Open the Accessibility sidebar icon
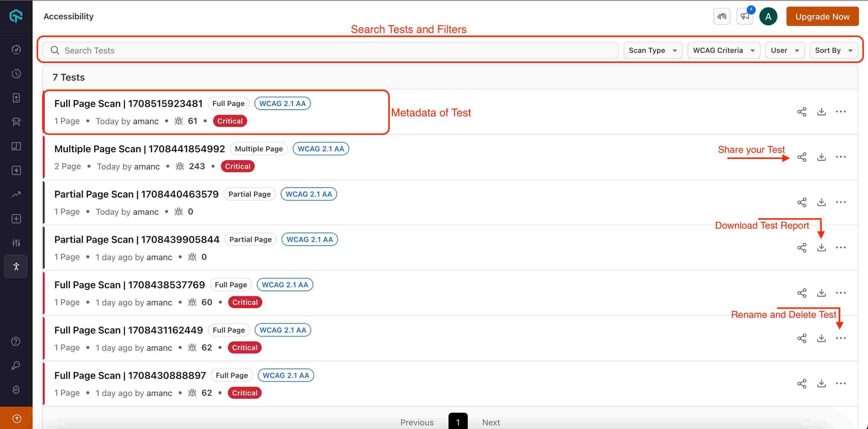Screen dimensions: 868x429 [x=16, y=266]
